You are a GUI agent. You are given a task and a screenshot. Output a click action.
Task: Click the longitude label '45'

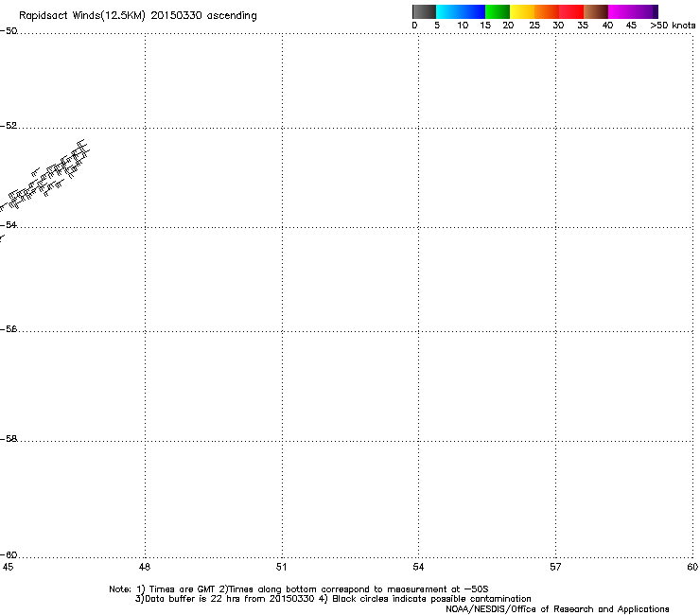pos(8,567)
